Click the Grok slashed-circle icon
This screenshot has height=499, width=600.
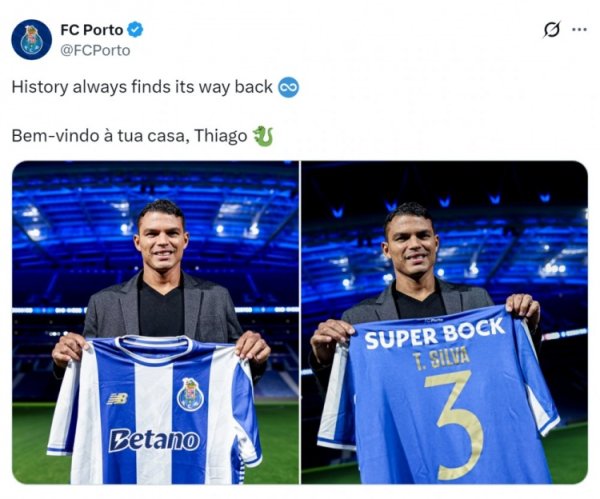click(x=551, y=30)
